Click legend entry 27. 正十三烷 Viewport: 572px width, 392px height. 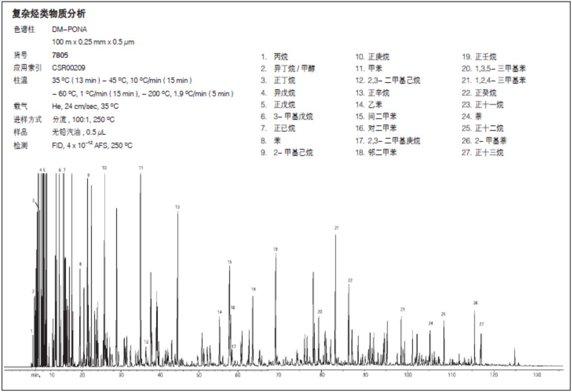(x=483, y=152)
